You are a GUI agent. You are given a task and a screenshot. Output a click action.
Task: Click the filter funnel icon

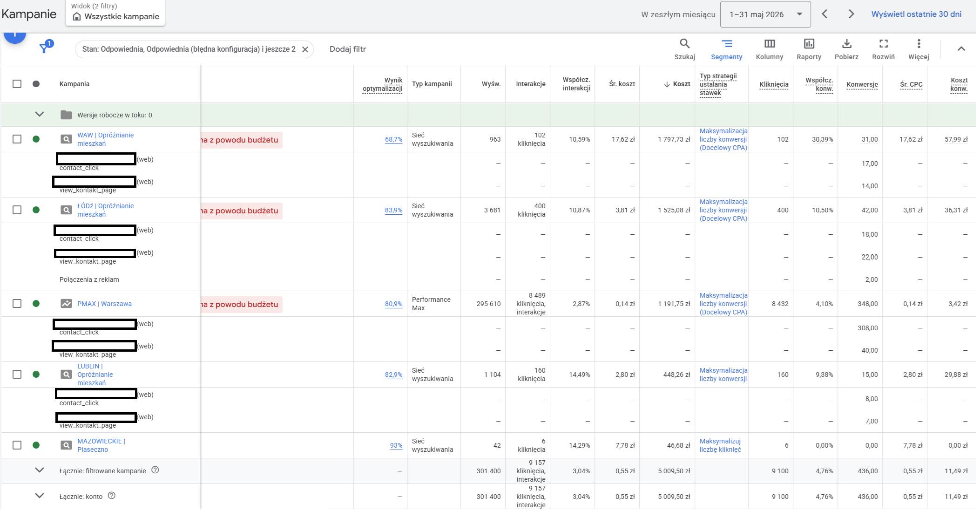[44, 48]
